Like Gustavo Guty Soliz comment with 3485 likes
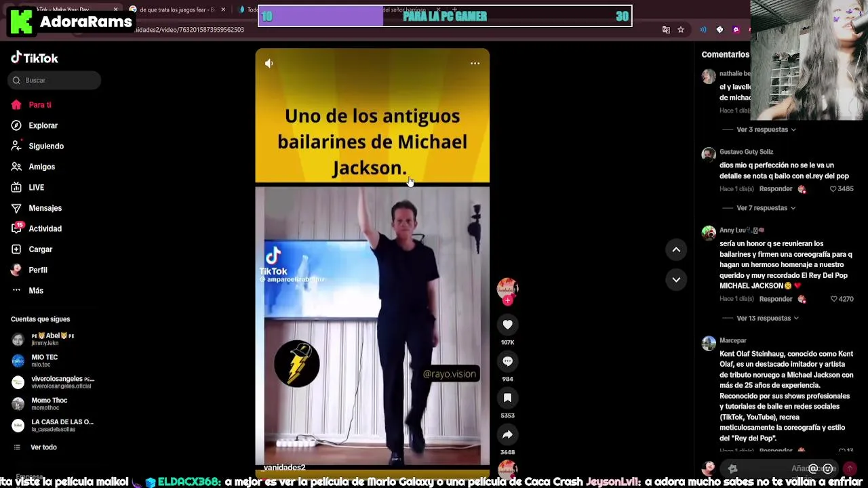This screenshot has height=488, width=868. point(833,189)
